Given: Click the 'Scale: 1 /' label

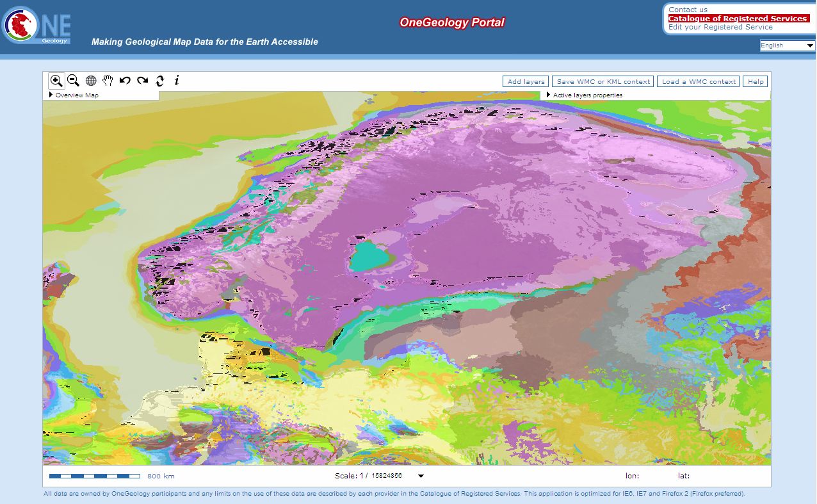Looking at the screenshot, I should pos(352,476).
